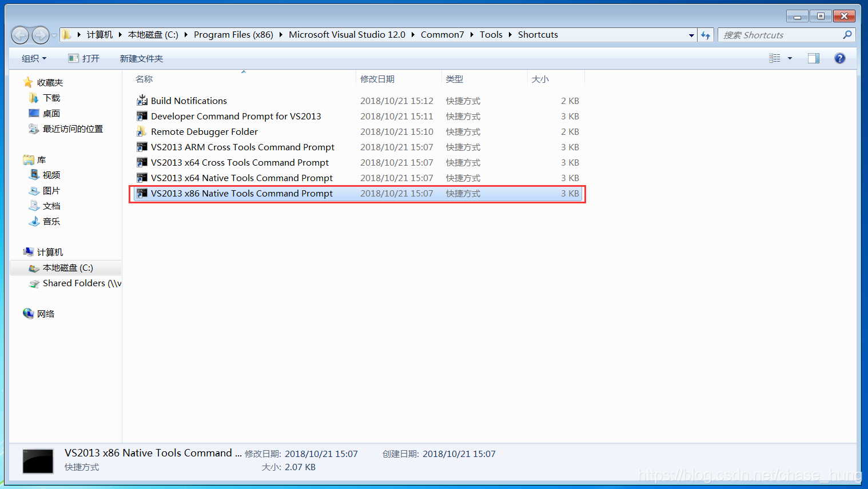Click the change view icon

[x=775, y=58]
